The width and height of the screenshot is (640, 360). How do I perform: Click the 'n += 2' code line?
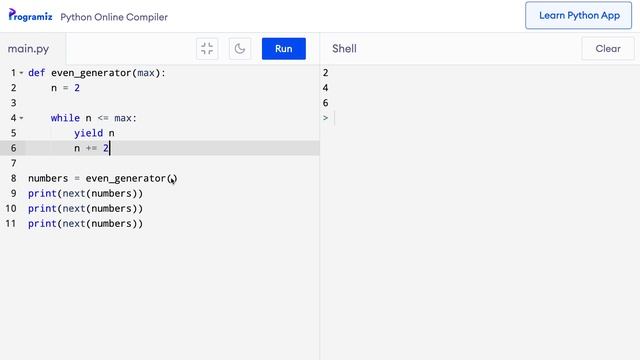click(x=91, y=148)
